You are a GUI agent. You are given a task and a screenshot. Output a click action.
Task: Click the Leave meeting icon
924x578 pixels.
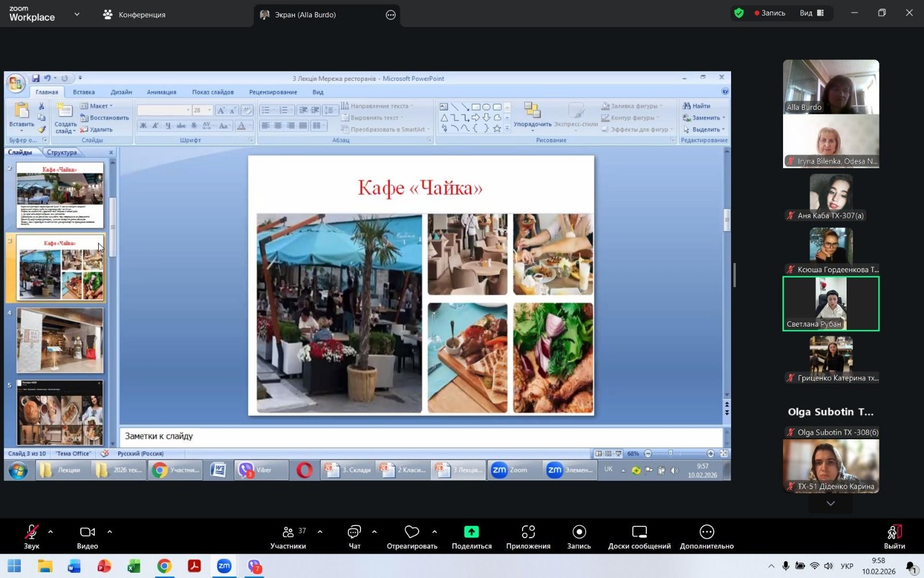(x=894, y=532)
